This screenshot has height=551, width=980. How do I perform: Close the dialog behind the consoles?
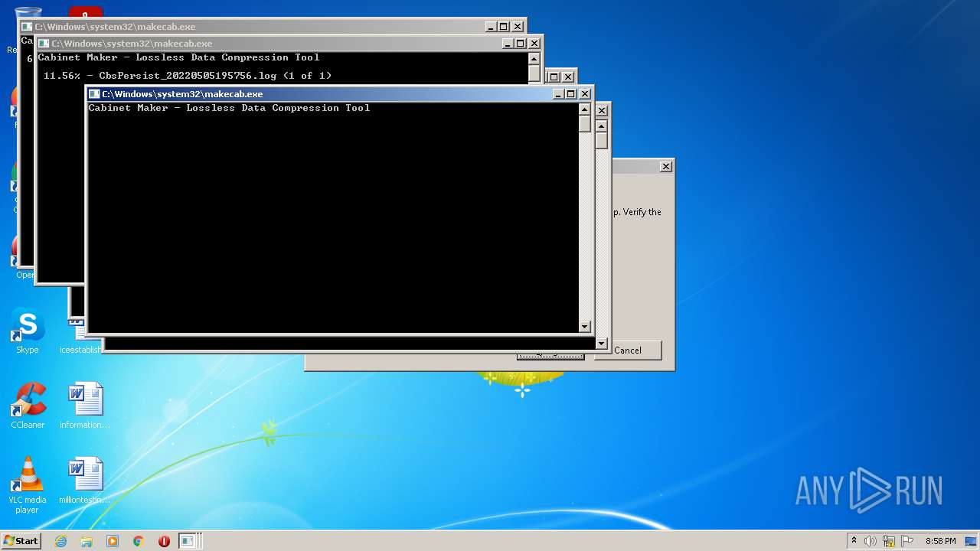(x=666, y=166)
